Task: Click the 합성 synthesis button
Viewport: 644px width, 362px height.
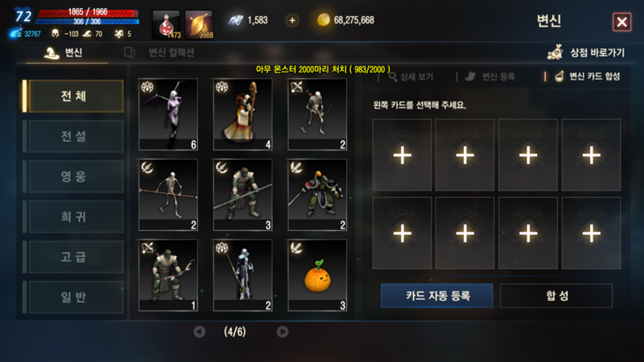Action: 556,295
